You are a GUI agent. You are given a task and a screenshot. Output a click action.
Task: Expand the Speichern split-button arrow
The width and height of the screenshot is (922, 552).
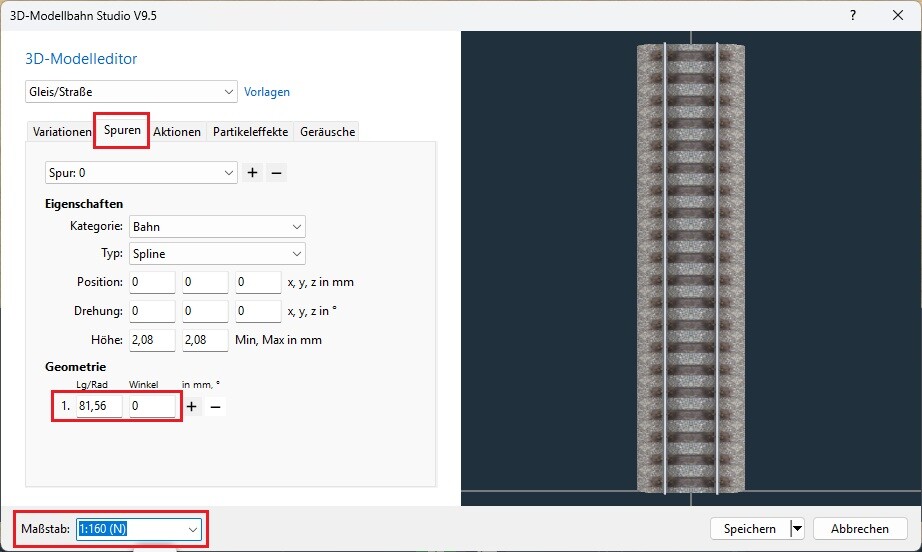[x=797, y=529]
